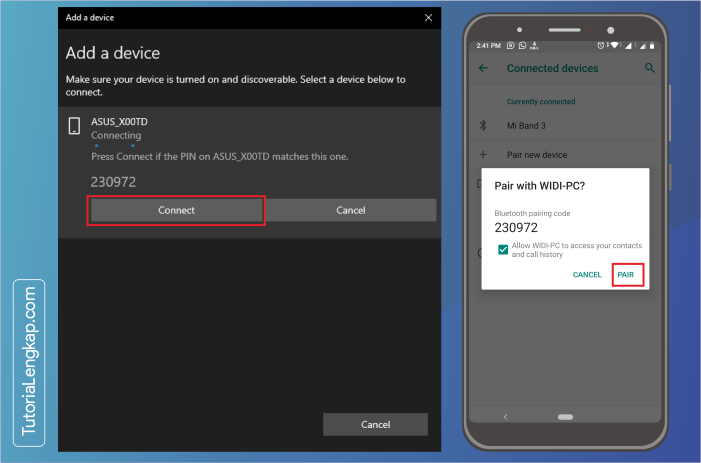The height and width of the screenshot is (463, 701).
Task: Click the bottom Cancel button in dialog
Action: pos(375,424)
